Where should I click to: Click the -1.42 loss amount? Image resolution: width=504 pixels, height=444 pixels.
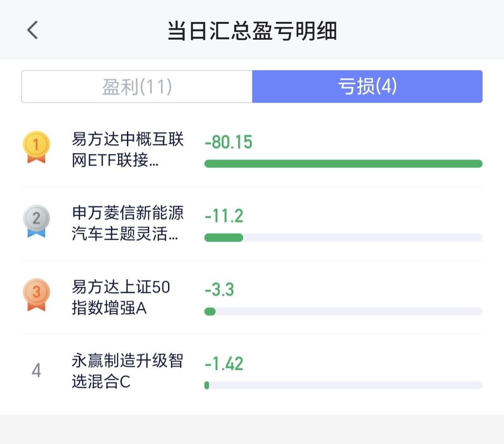[x=224, y=363]
